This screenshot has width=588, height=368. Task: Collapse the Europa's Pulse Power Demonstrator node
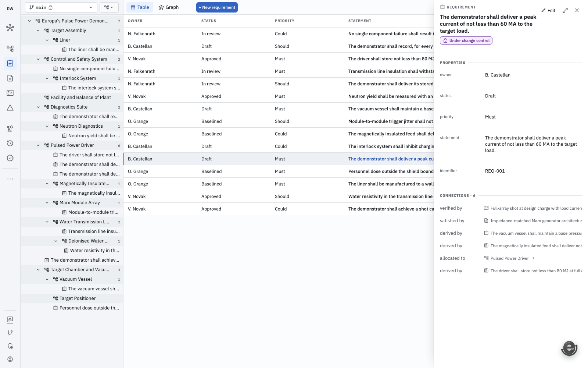pyautogui.click(x=29, y=21)
